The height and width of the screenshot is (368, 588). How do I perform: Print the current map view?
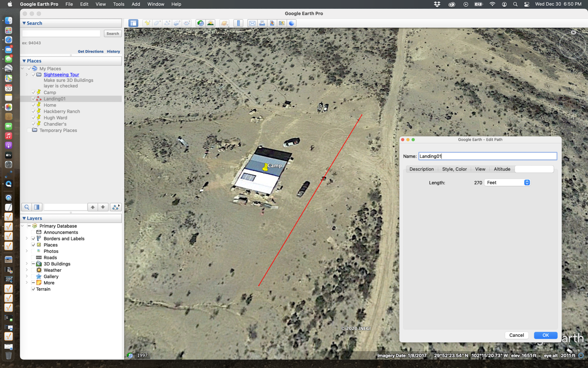(x=262, y=23)
